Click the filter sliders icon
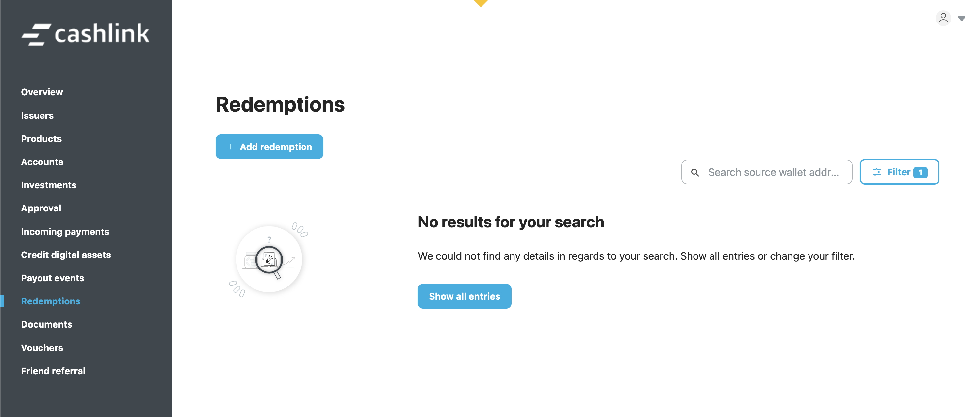The width and height of the screenshot is (980, 417). [876, 172]
